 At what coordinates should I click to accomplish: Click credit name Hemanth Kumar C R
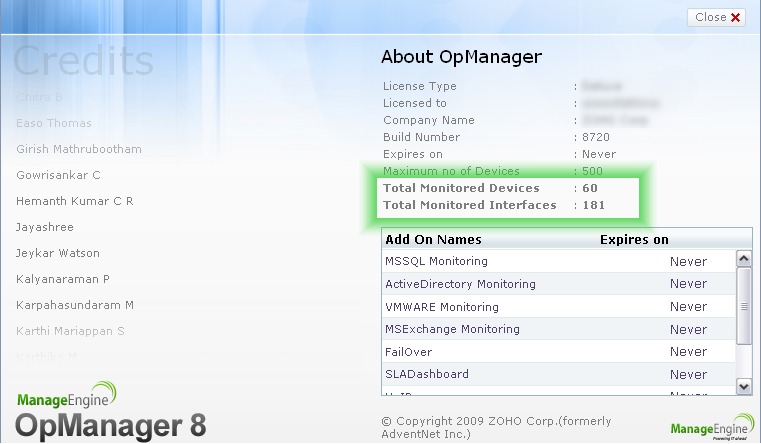(75, 201)
